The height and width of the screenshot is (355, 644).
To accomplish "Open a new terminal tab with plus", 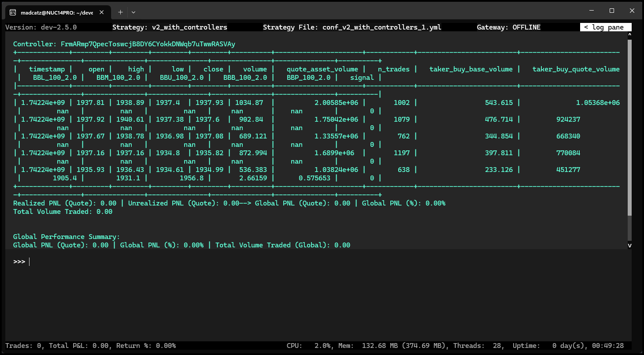I will 120,12.
